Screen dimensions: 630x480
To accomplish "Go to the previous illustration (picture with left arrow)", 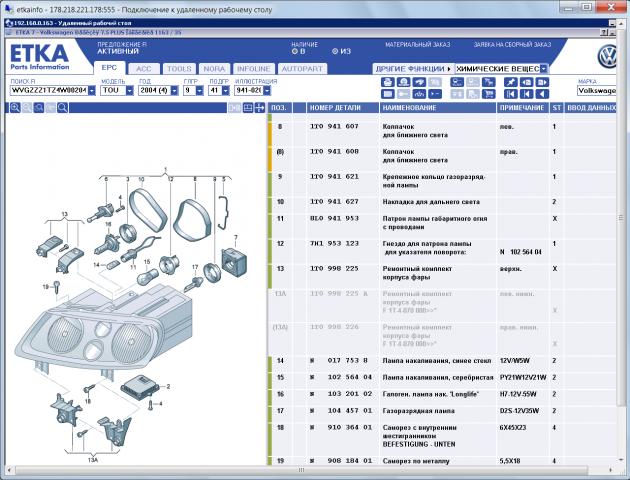I will 526,82.
